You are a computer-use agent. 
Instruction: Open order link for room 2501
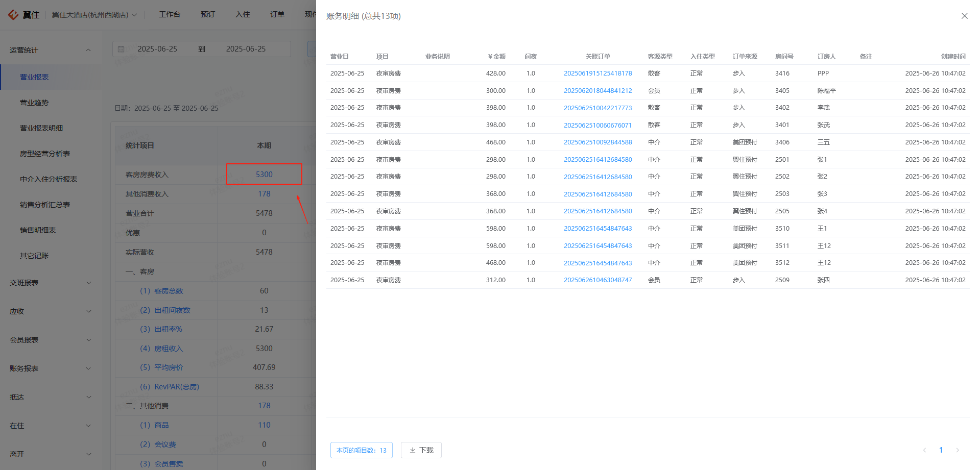[x=597, y=160]
